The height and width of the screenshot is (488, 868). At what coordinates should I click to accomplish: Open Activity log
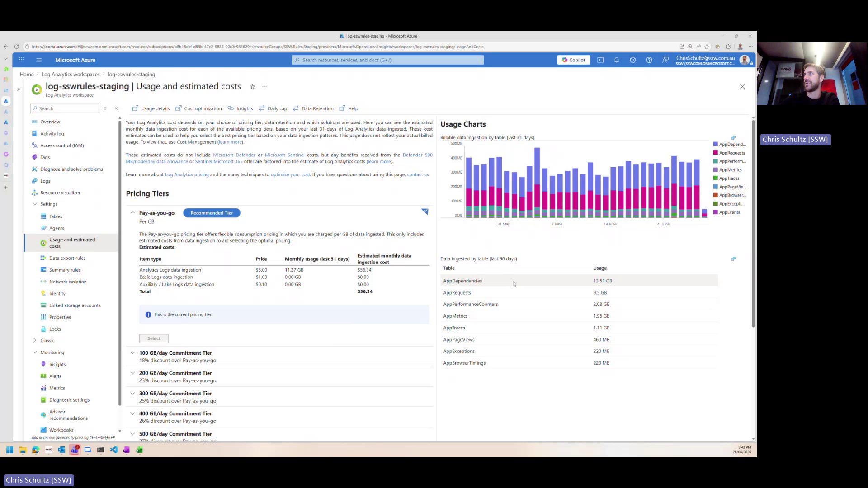(52, 134)
